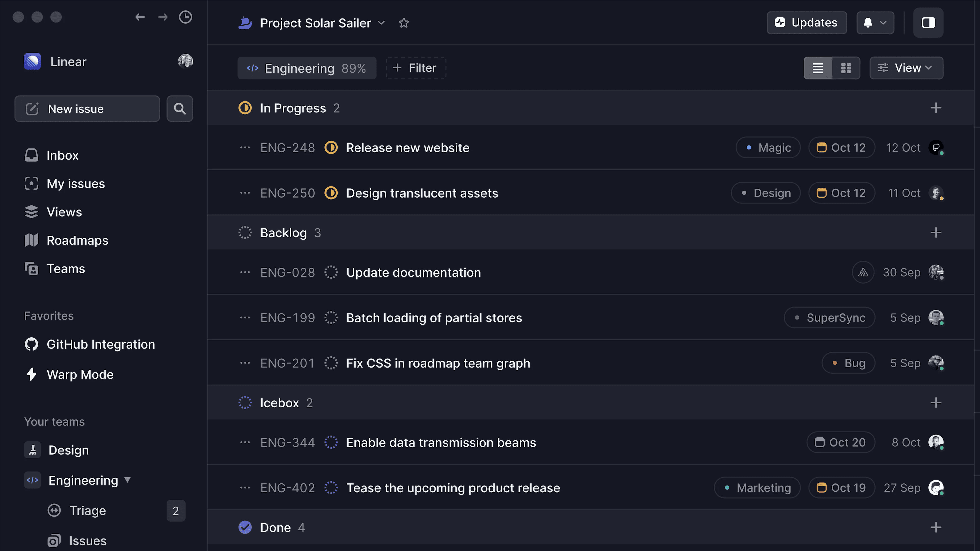Go forward with the right arrow icon
This screenshot has height=551, width=980.
point(163,17)
